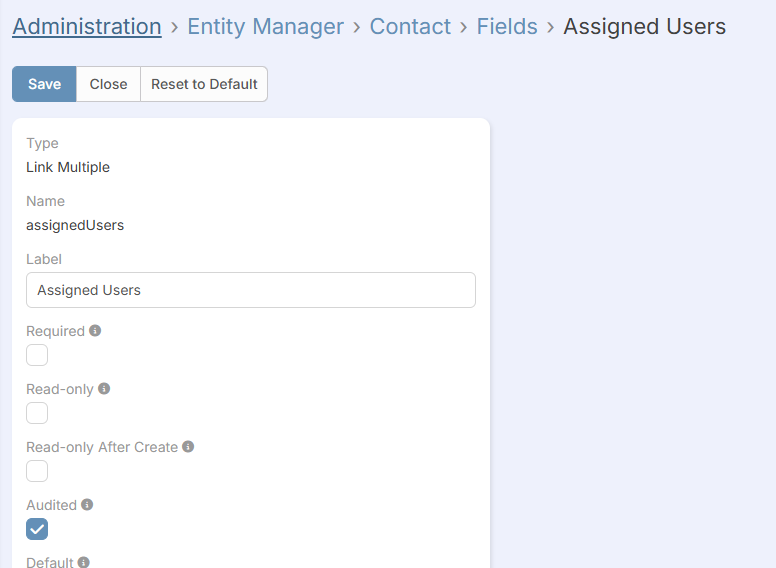This screenshot has width=776, height=568.
Task: Uncheck the Audited checkbox
Action: click(37, 529)
